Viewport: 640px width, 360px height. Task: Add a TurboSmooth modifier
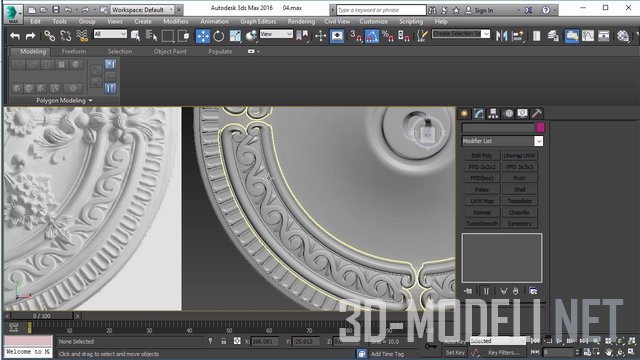pos(482,224)
